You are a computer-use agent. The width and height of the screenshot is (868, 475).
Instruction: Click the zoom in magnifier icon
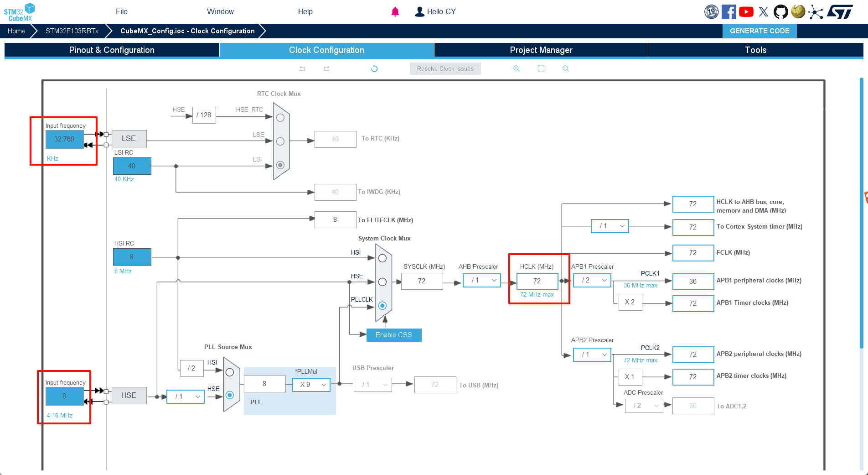[x=517, y=68]
